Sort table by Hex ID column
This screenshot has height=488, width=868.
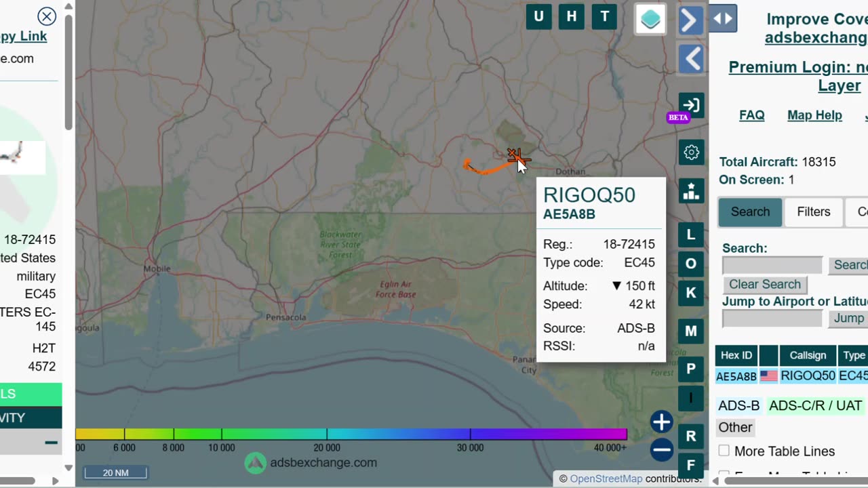pos(736,355)
